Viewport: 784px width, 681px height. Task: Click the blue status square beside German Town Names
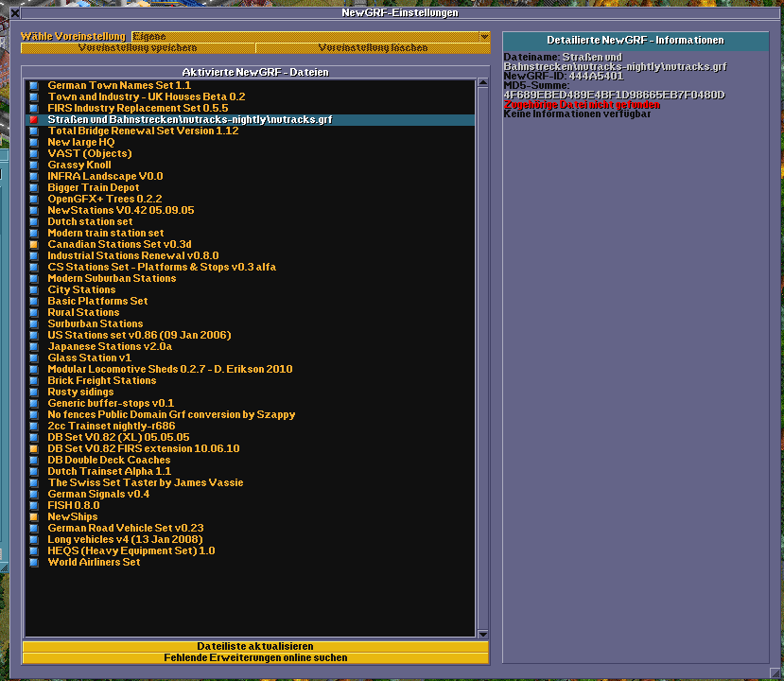[x=34, y=86]
